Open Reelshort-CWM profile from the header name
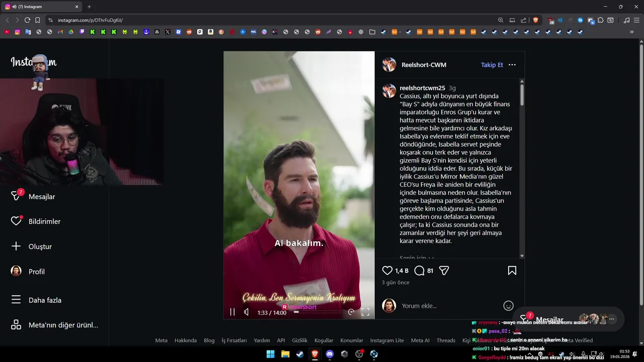 click(x=424, y=65)
